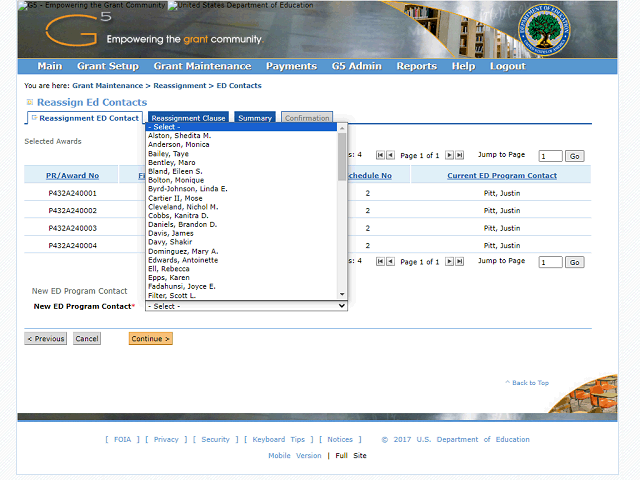Click top previous-page arrow icon

point(391,155)
